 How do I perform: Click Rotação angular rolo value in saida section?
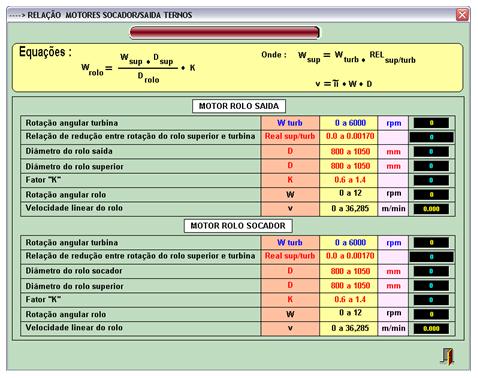(431, 195)
